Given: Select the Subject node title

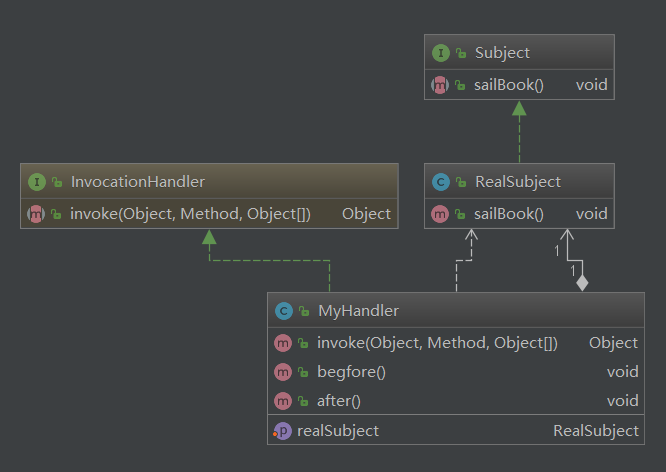Looking at the screenshot, I should 502,53.
